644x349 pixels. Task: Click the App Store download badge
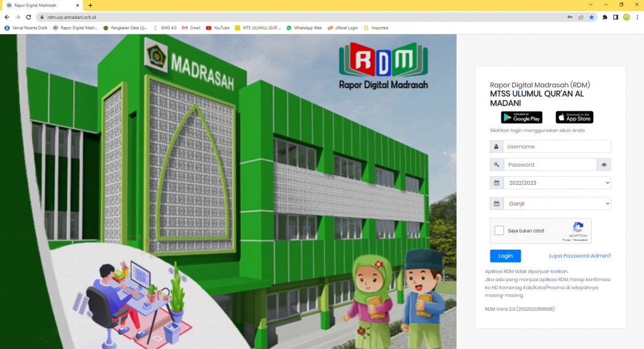coord(574,118)
